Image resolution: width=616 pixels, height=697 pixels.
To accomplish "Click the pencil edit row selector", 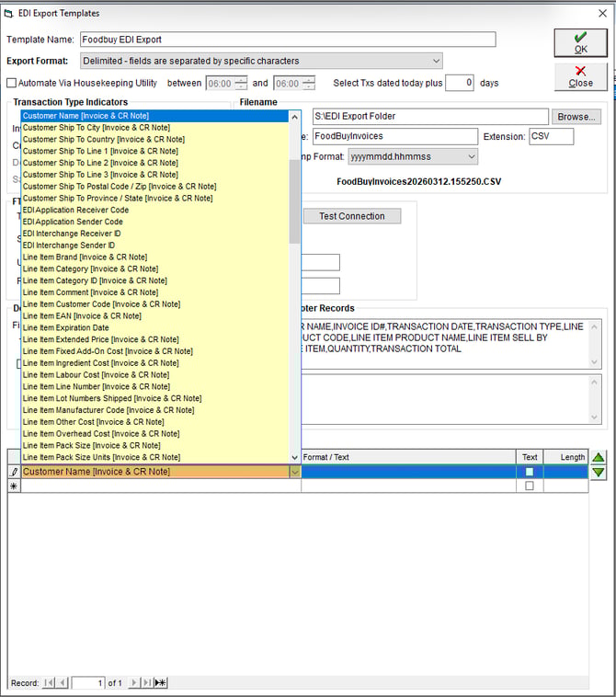I will [x=14, y=472].
